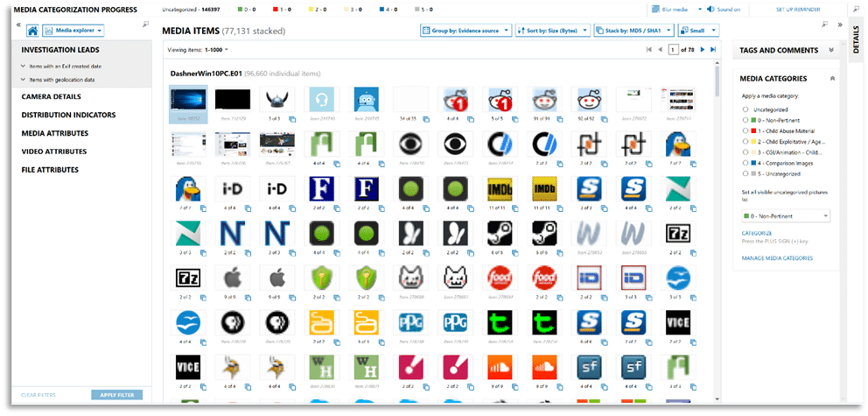The width and height of the screenshot is (868, 416).
Task: Open MANAGE MEDIA CATEGORIES link
Action: point(777,258)
